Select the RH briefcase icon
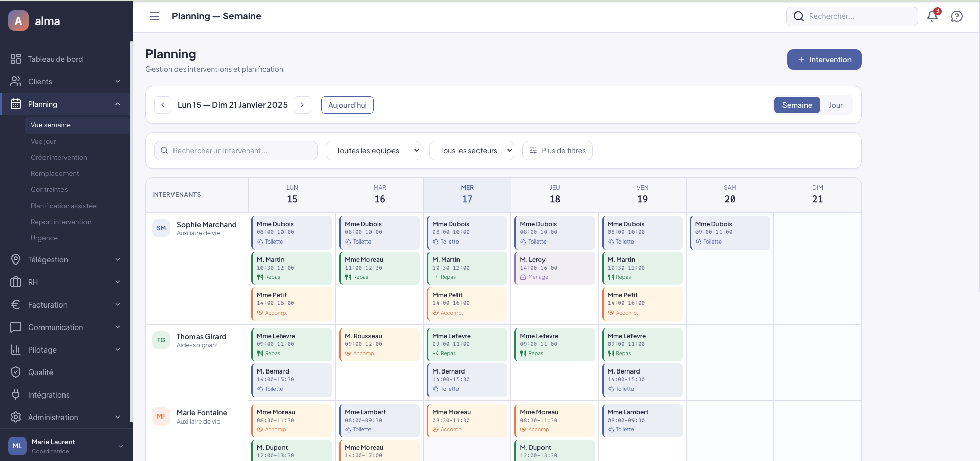Image resolution: width=980 pixels, height=461 pixels. click(x=16, y=282)
